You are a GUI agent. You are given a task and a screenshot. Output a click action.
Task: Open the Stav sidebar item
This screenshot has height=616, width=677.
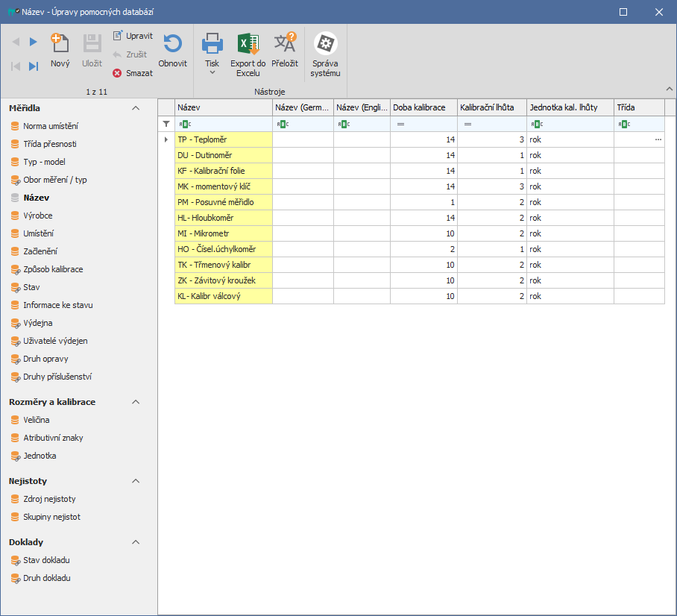pyautogui.click(x=25, y=287)
